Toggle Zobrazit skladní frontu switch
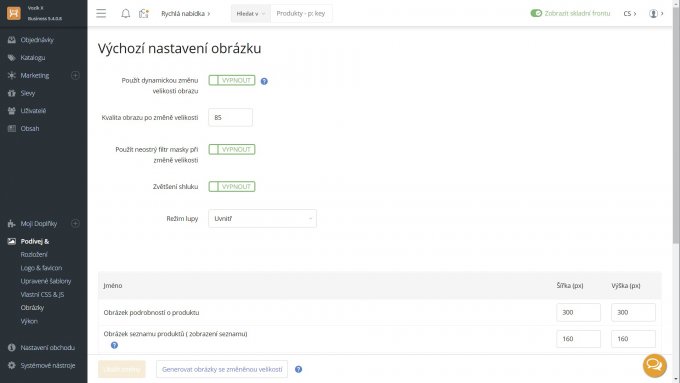Screen dimensions: 680x383 tap(536, 13)
